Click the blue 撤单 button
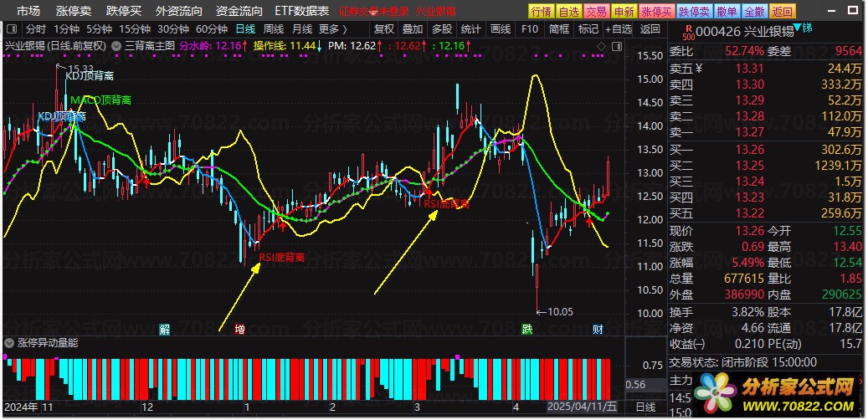 coord(727,11)
